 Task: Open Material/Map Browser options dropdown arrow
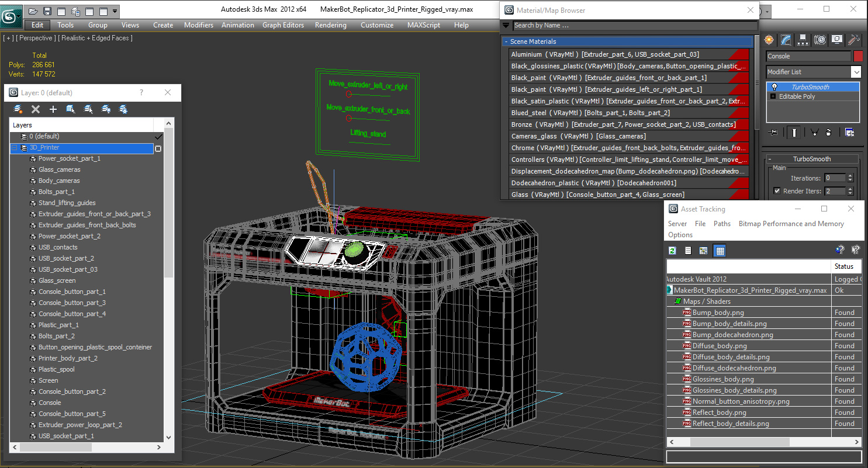[x=506, y=25]
